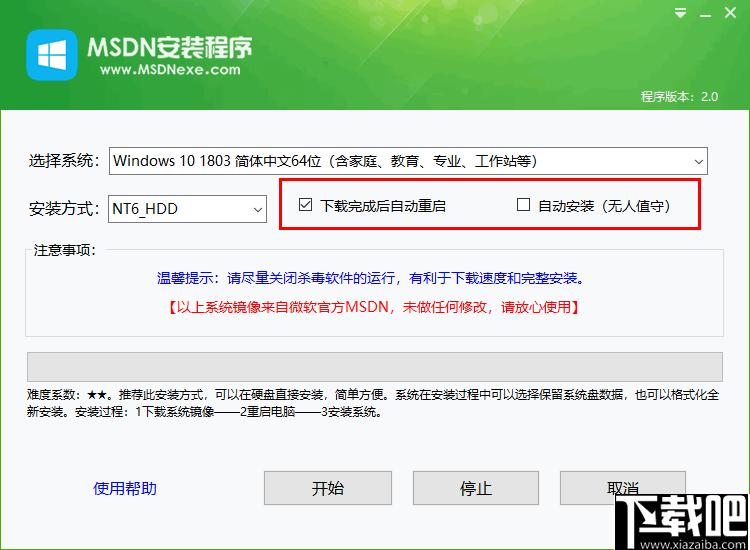Toggle '下载完成后自动重启' checkbox
Viewport: 750px width, 550px height.
click(305, 205)
